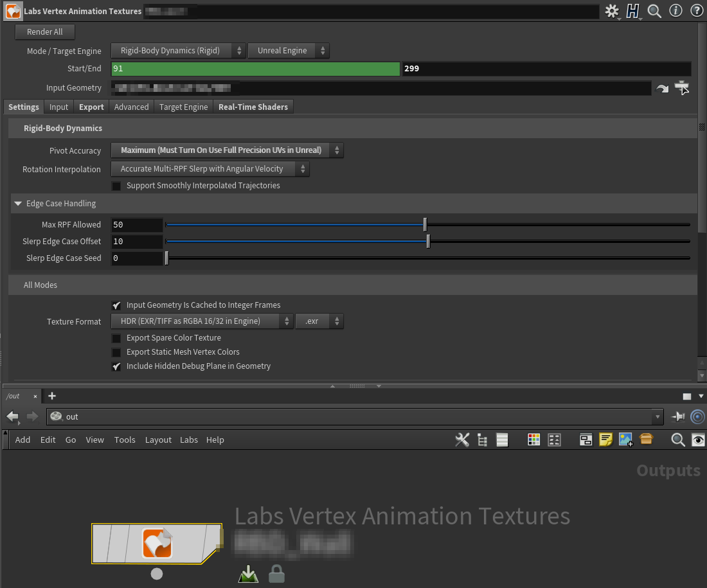Click the orange box subnet icon
Image resolution: width=707 pixels, height=588 pixels.
(x=646, y=439)
